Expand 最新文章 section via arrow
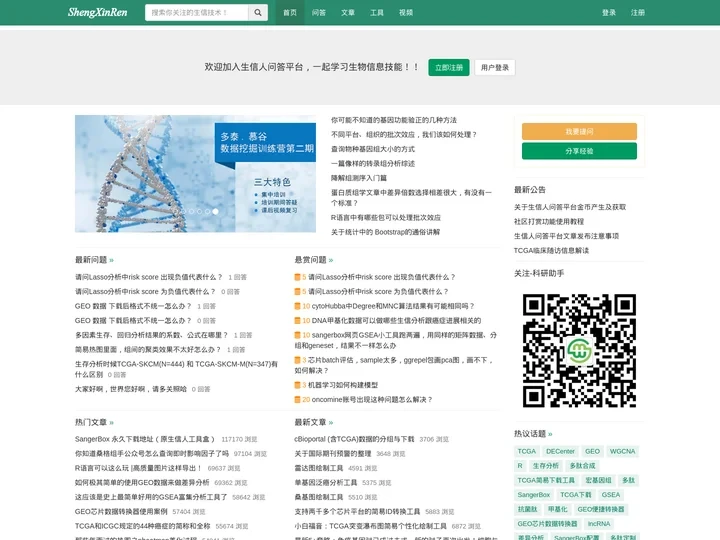The width and height of the screenshot is (720, 540). coord(331,422)
